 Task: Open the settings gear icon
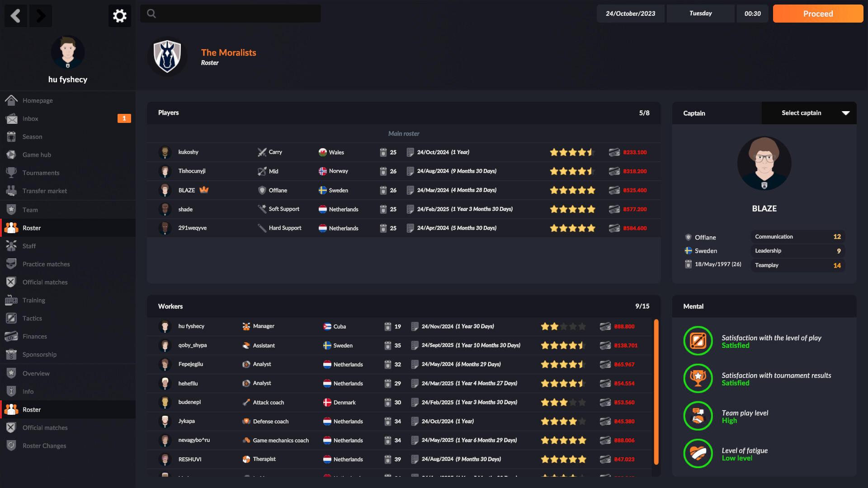click(119, 15)
